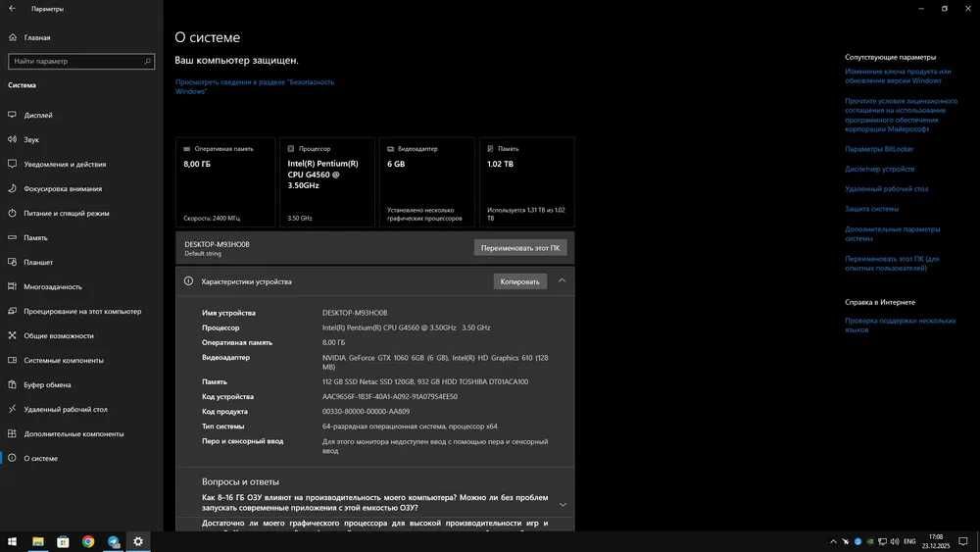980x552 pixels.
Task: Click the Переименовать этот ПК button
Action: pos(520,247)
